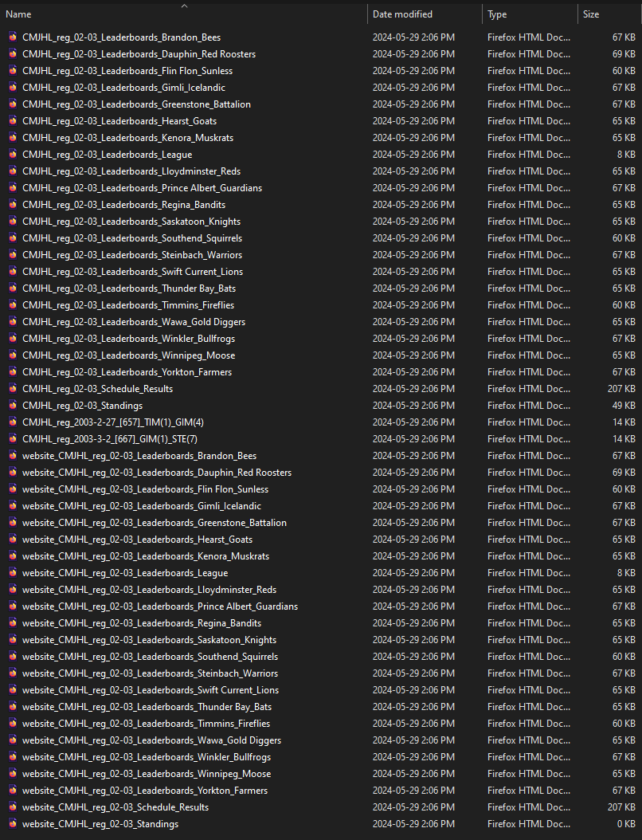Viewport: 642px width, 840px height.
Task: Click the sort direction arrow above Name
Action: 184,6
